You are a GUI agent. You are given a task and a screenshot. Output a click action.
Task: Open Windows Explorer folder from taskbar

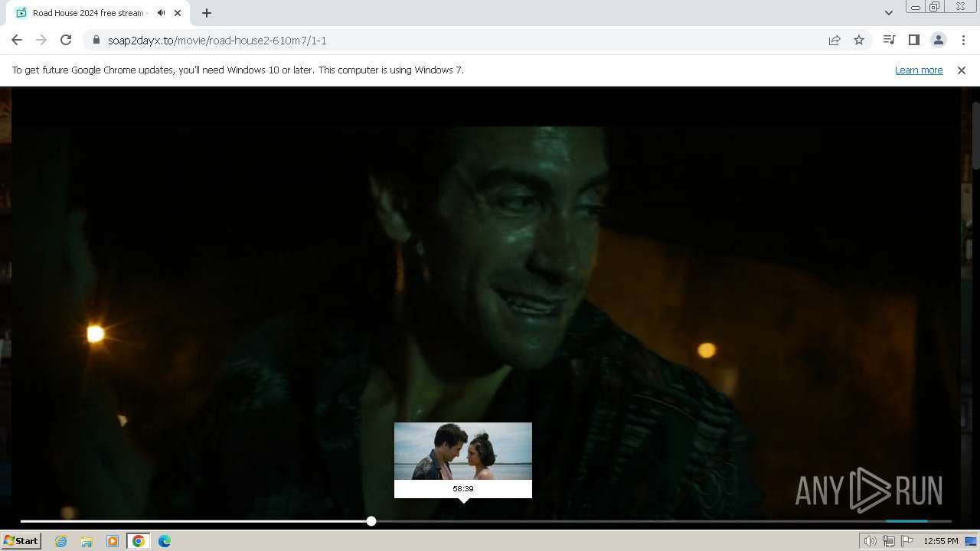(x=87, y=541)
